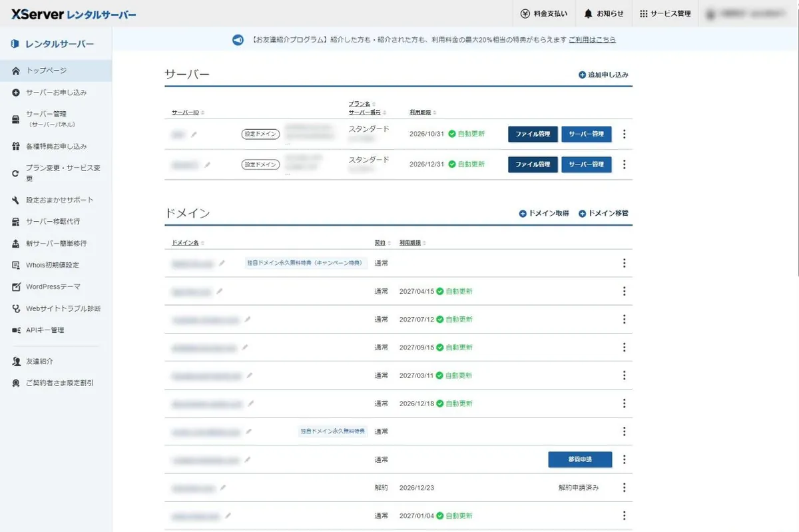Click the 新サーバー簡単移行 icon
Image resolution: width=799 pixels, height=532 pixels.
tap(16, 244)
